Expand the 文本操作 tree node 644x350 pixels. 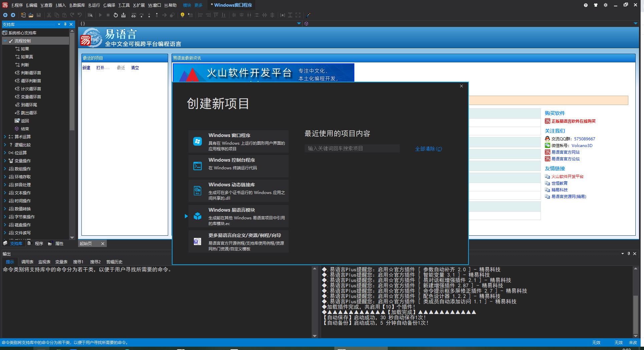pos(5,193)
